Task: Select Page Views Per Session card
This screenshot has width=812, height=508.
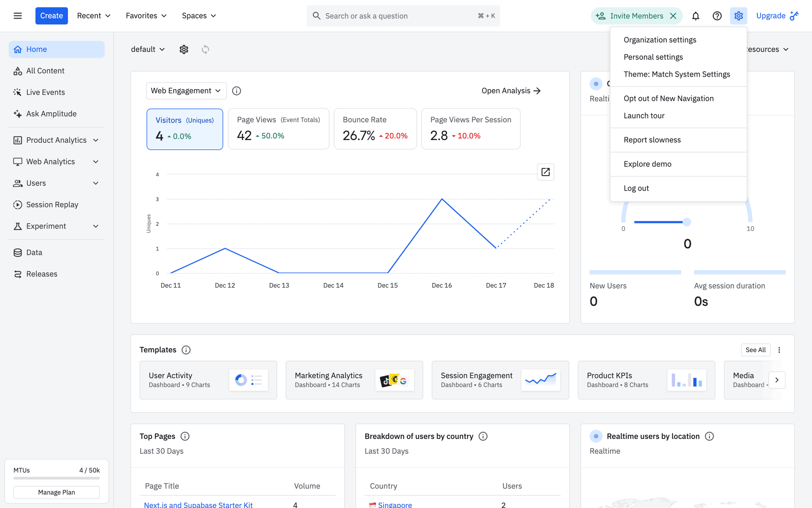Action: point(471,129)
